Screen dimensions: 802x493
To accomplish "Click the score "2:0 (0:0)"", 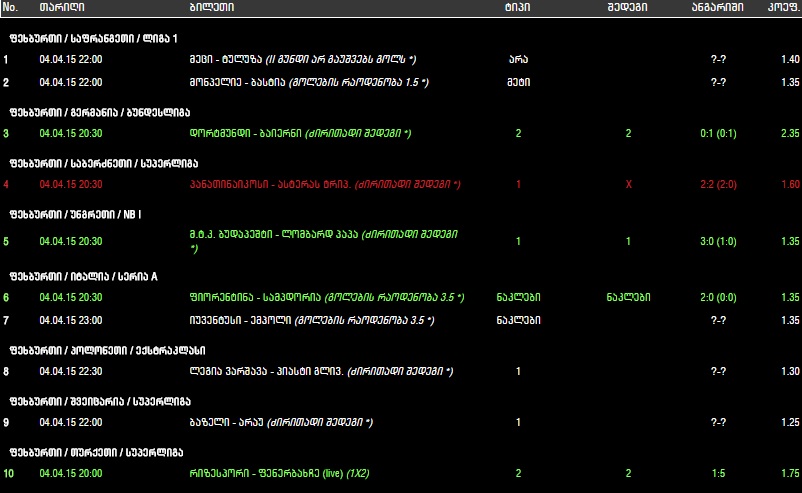I will 718,297.
